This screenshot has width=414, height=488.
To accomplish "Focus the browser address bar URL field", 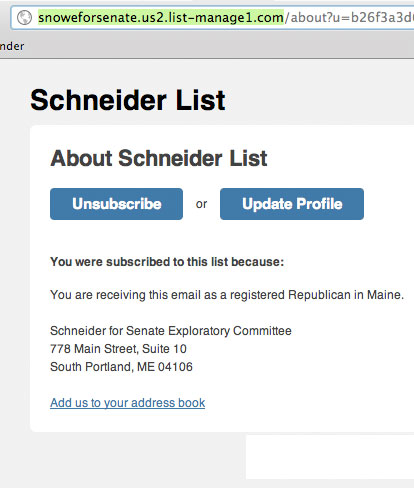I will (213, 17).
